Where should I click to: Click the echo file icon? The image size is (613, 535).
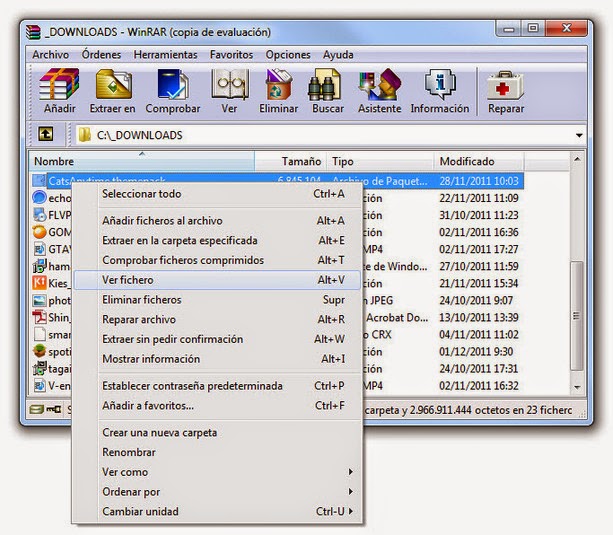pos(39,197)
